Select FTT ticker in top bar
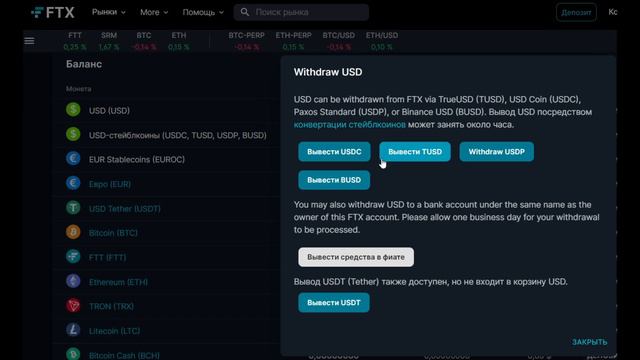Screen dimensions: 640x360 [x=75, y=41]
